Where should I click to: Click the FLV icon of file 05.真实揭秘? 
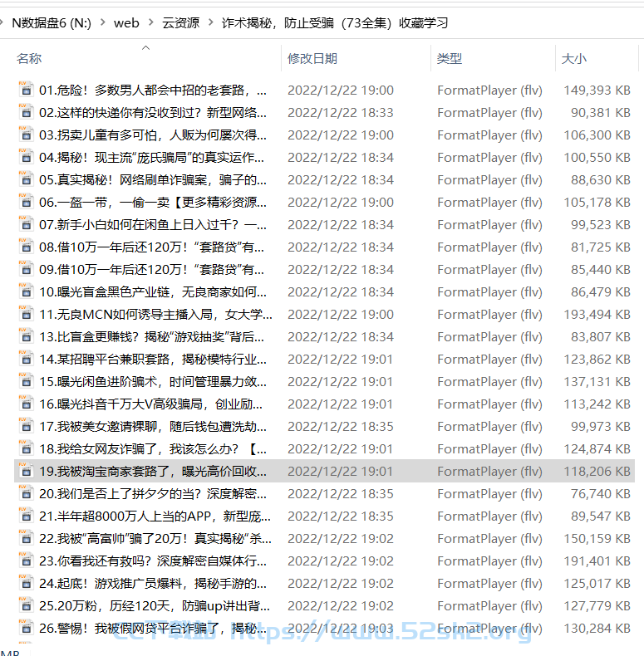pyautogui.click(x=26, y=179)
